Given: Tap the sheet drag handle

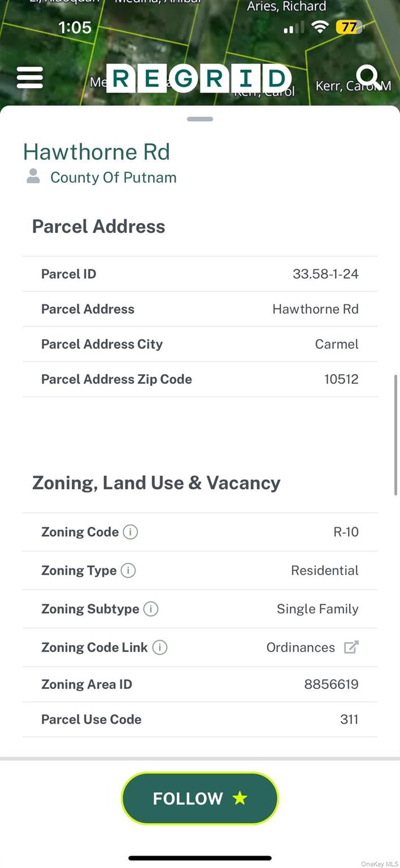Looking at the screenshot, I should pyautogui.click(x=200, y=119).
